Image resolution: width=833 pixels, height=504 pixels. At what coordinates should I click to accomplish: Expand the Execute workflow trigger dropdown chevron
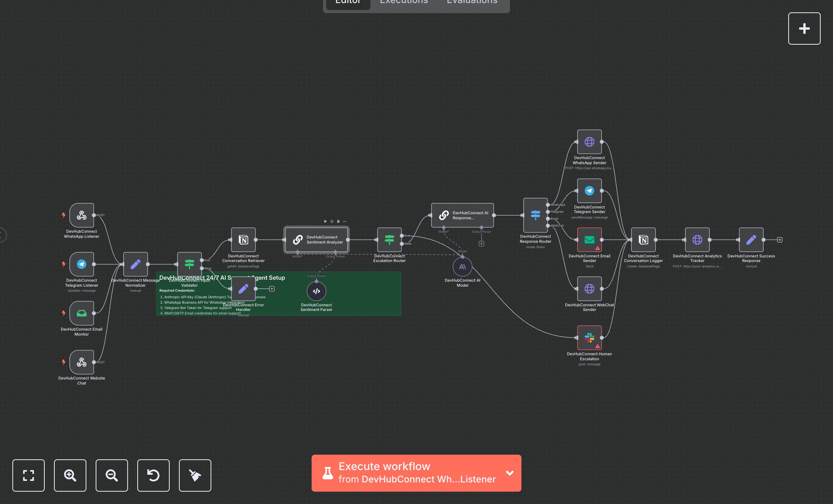(x=509, y=473)
